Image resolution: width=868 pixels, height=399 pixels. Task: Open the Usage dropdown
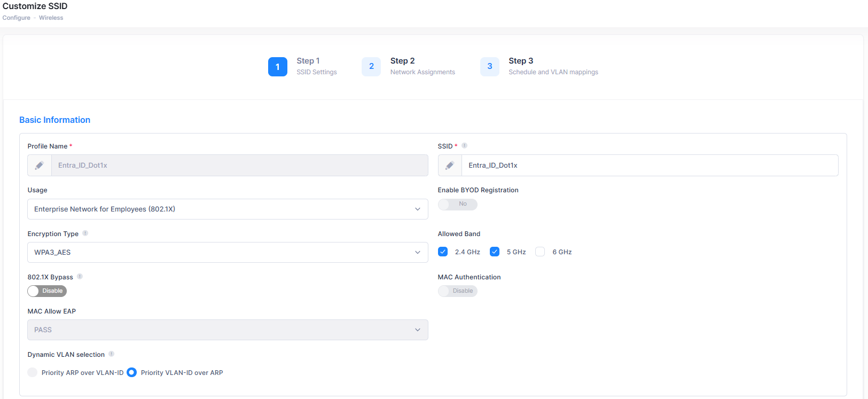click(228, 209)
